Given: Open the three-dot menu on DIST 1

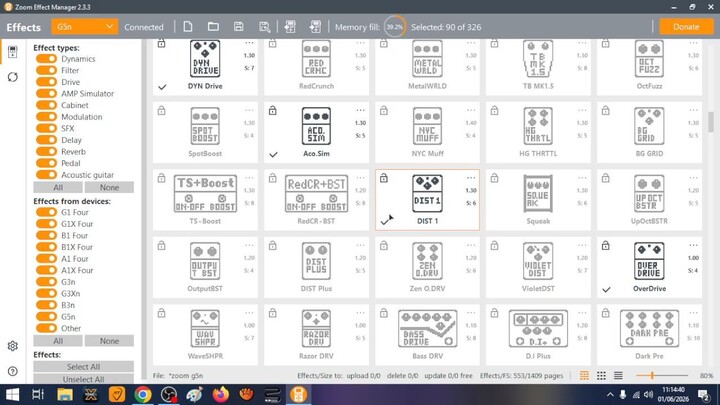Looking at the screenshot, I should [471, 178].
